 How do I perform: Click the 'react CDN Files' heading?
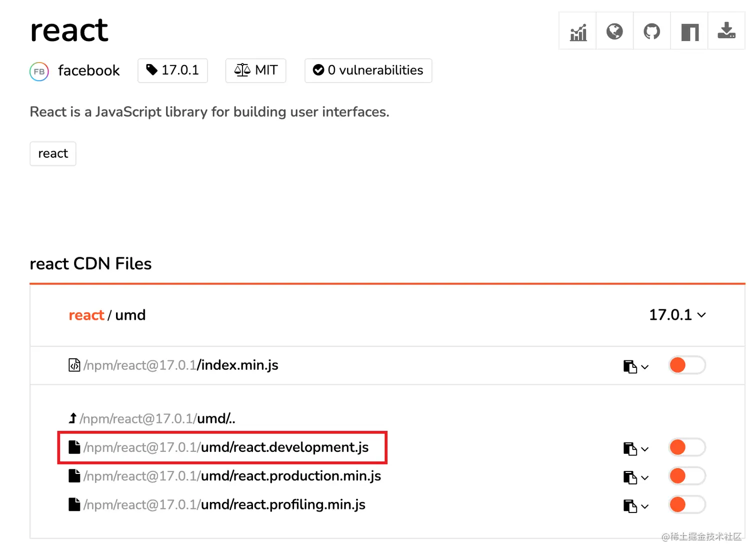[90, 264]
